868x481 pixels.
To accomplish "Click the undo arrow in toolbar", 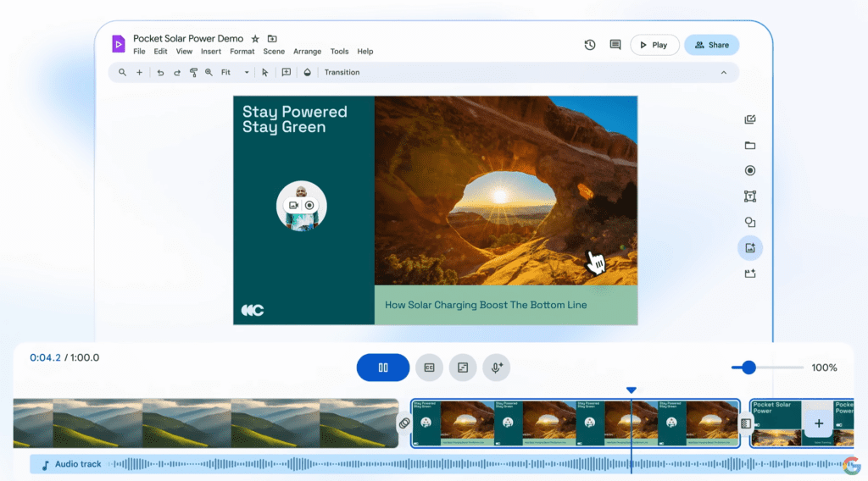I will click(x=160, y=73).
